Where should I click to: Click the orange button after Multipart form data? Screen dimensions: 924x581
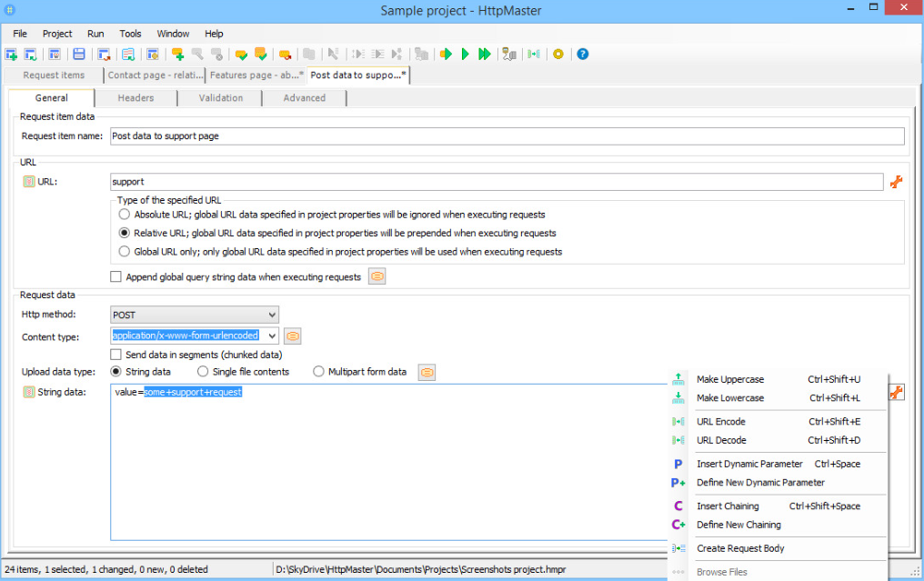pos(427,372)
